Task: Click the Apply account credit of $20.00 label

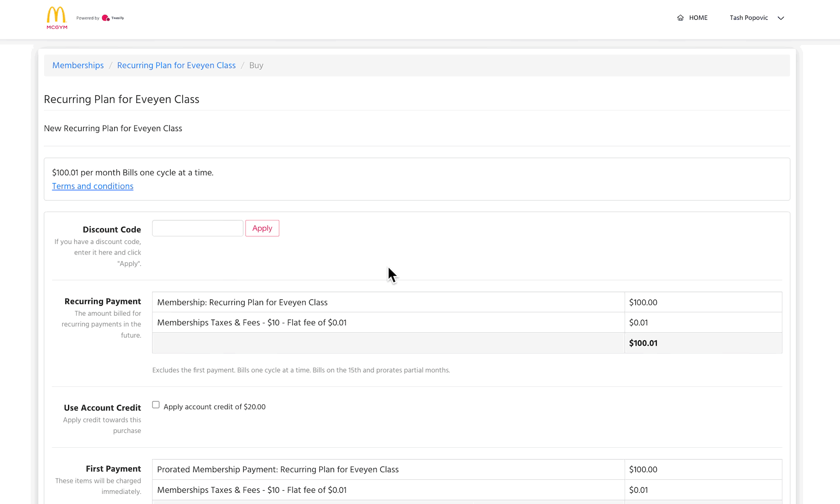Action: click(214, 407)
